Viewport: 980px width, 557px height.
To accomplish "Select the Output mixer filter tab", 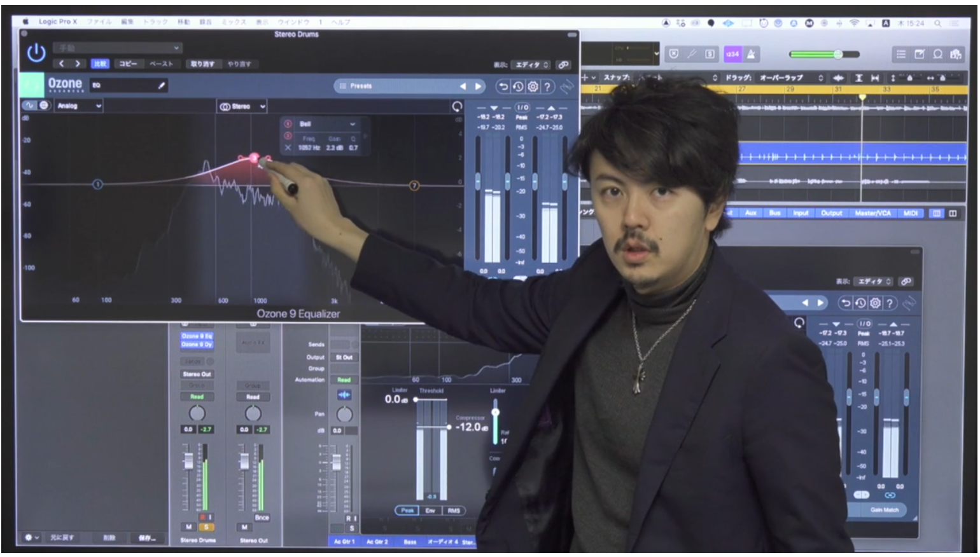I will click(x=831, y=213).
